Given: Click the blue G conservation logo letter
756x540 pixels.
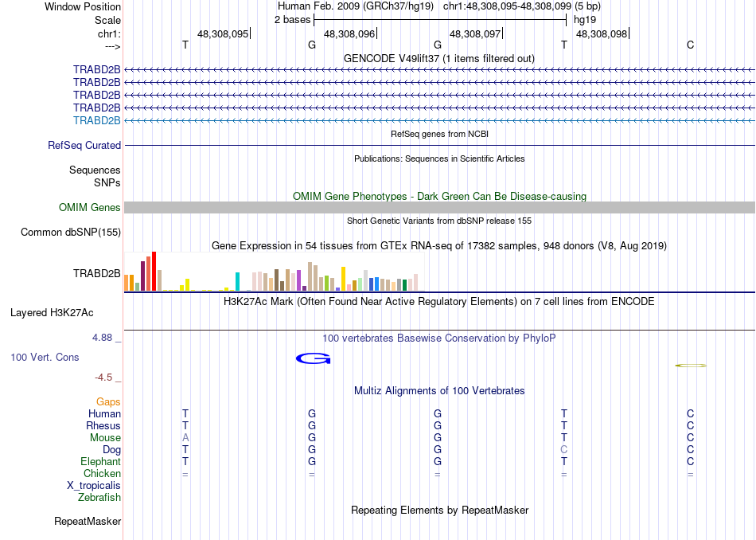Looking at the screenshot, I should point(314,358).
